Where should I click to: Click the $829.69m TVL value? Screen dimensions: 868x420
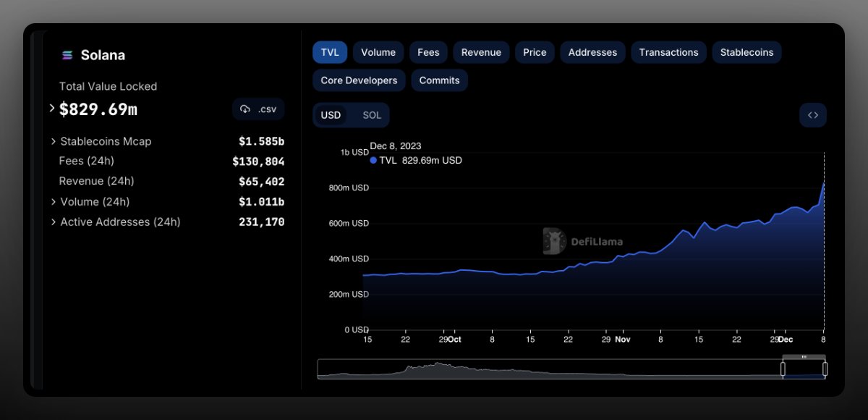click(x=98, y=109)
